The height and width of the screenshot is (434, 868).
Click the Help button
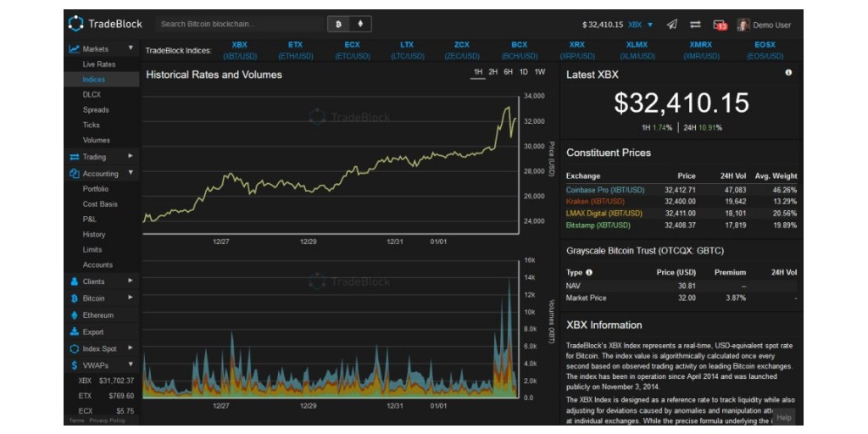click(783, 417)
